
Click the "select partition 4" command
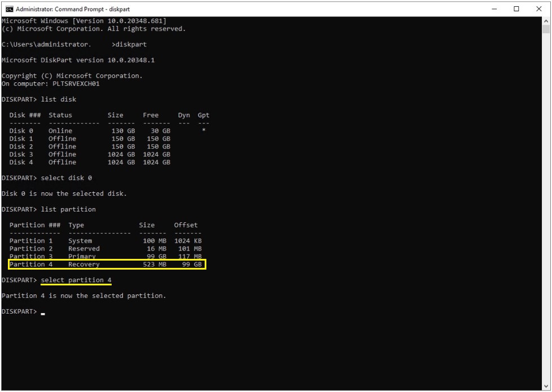pyautogui.click(x=76, y=280)
